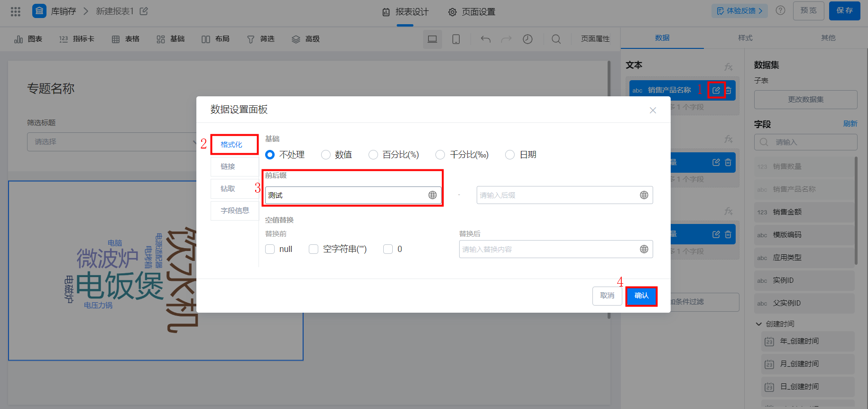Switch to mobile device preview icon
868x409 pixels.
456,39
